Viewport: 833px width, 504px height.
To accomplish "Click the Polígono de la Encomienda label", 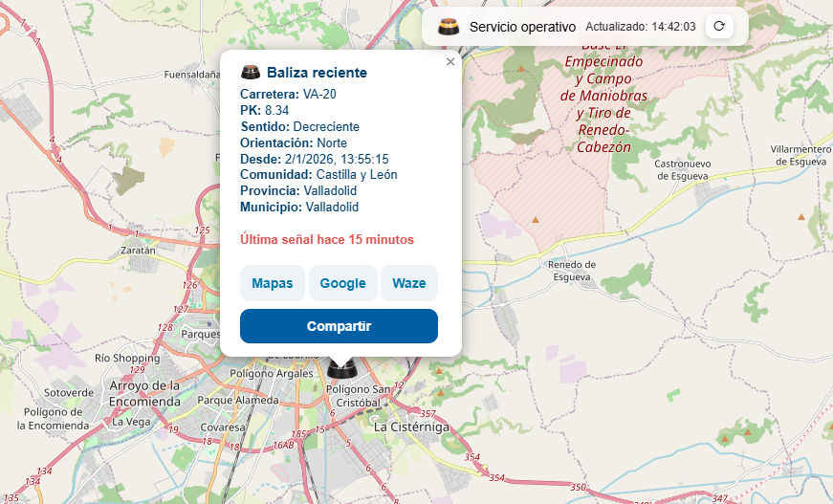I will [x=54, y=419].
